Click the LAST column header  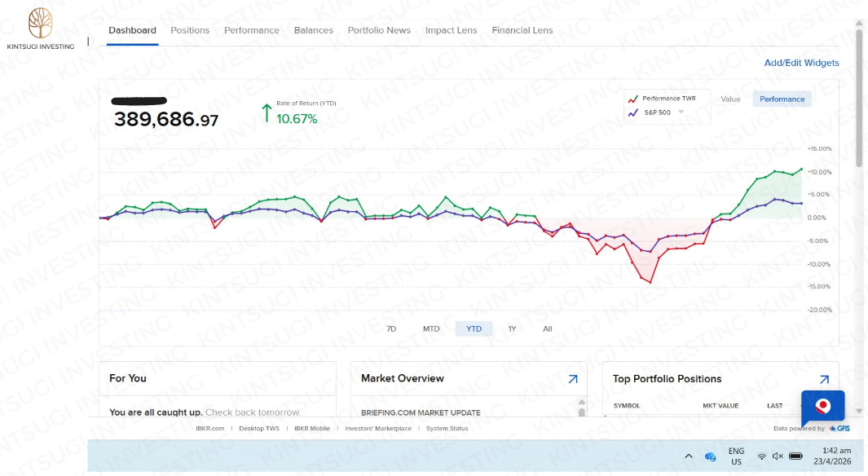click(x=774, y=406)
